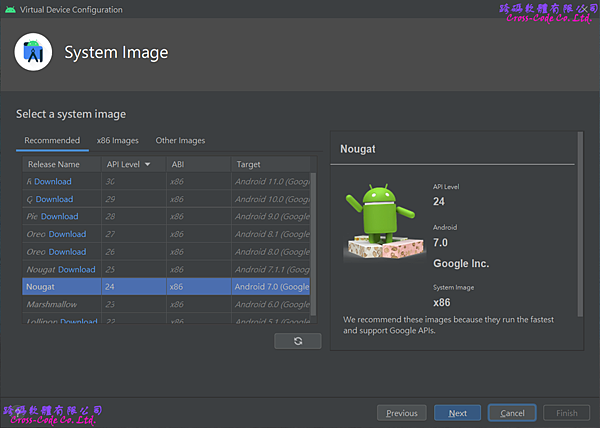Download the Android 10.0 API 29 image
Screen dimensions: 600x428
[x=54, y=199]
